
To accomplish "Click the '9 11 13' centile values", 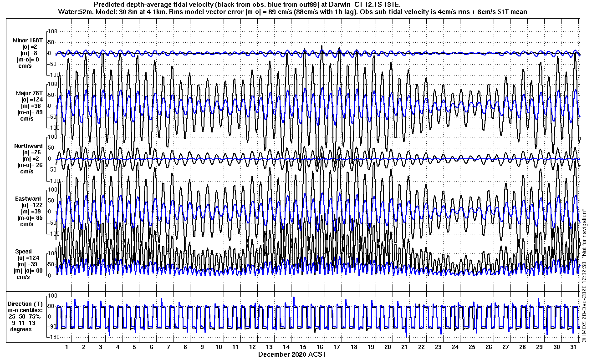I will coord(24,323).
